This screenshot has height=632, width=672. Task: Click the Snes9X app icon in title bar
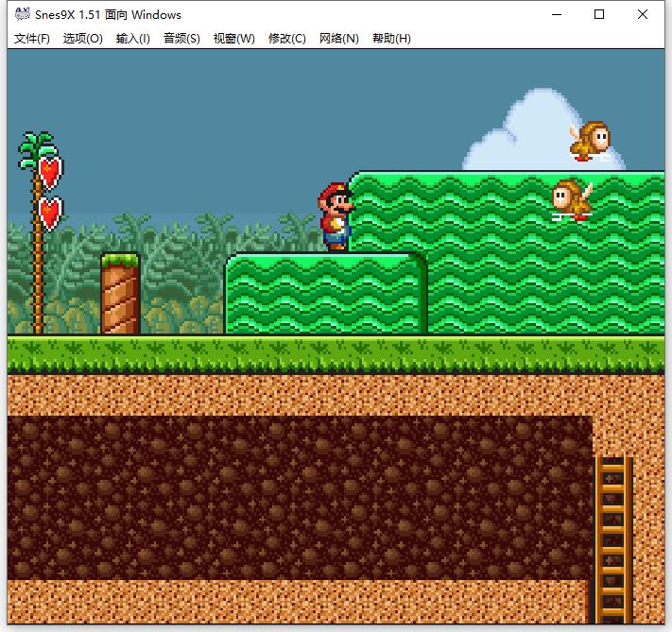pos(23,14)
